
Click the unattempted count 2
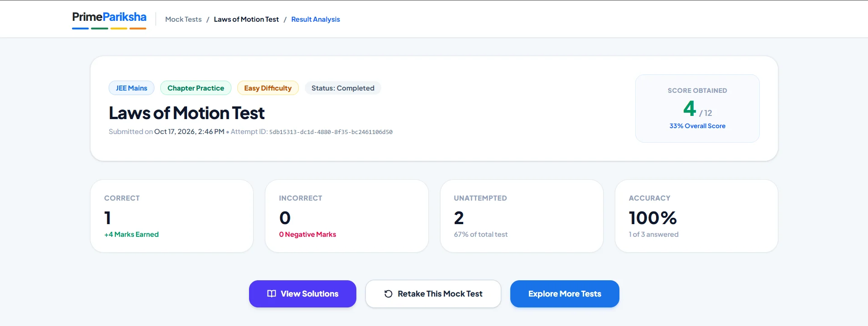point(459,218)
